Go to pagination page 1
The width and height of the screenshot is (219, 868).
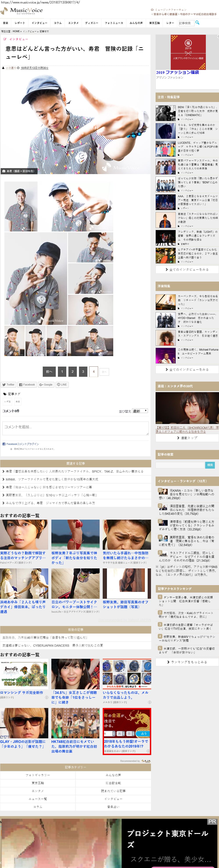[x=62, y=371]
